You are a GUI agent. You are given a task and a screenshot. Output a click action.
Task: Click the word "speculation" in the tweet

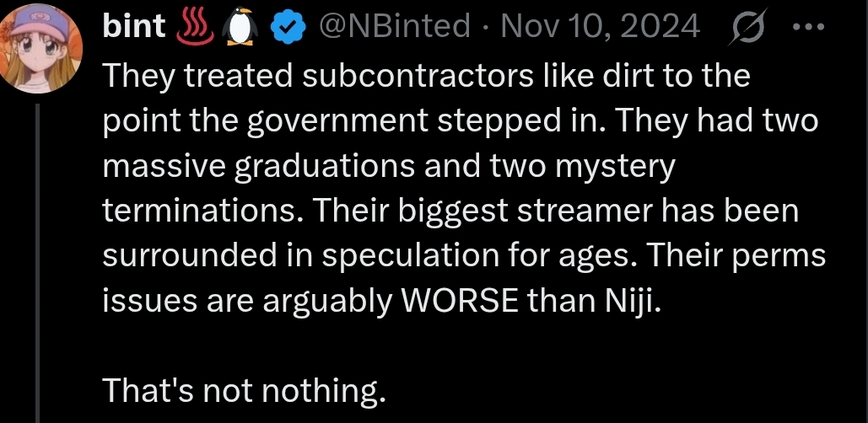click(x=412, y=257)
